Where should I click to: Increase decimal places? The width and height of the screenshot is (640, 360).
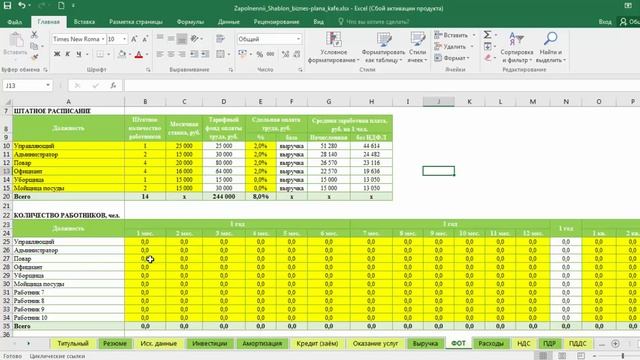tap(285, 54)
